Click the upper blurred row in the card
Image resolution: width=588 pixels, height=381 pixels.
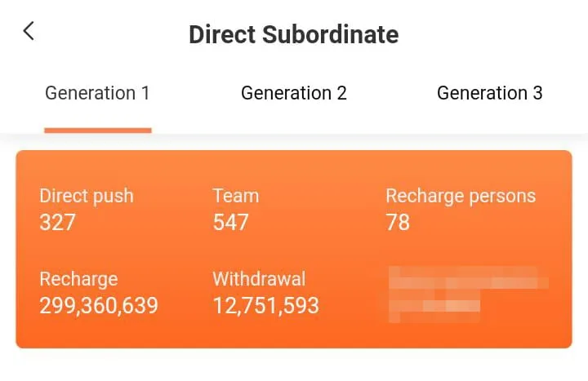click(x=465, y=279)
